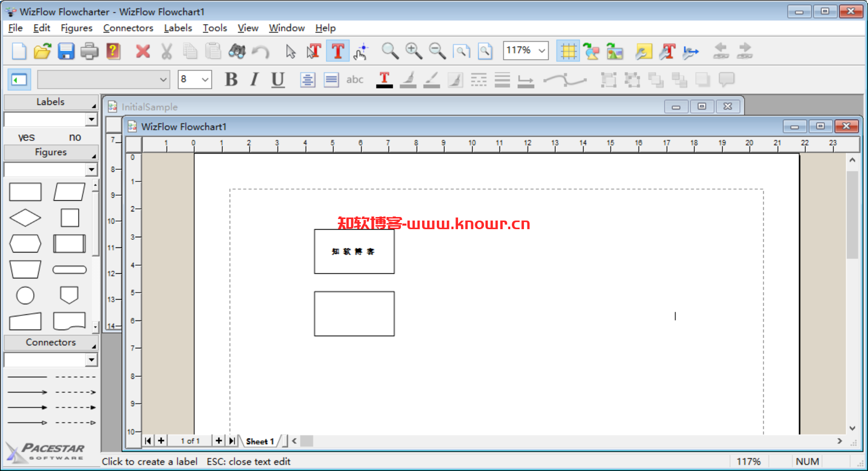This screenshot has width=868, height=471.
Task: Click the yellow wrench properties icon
Action: 644,51
